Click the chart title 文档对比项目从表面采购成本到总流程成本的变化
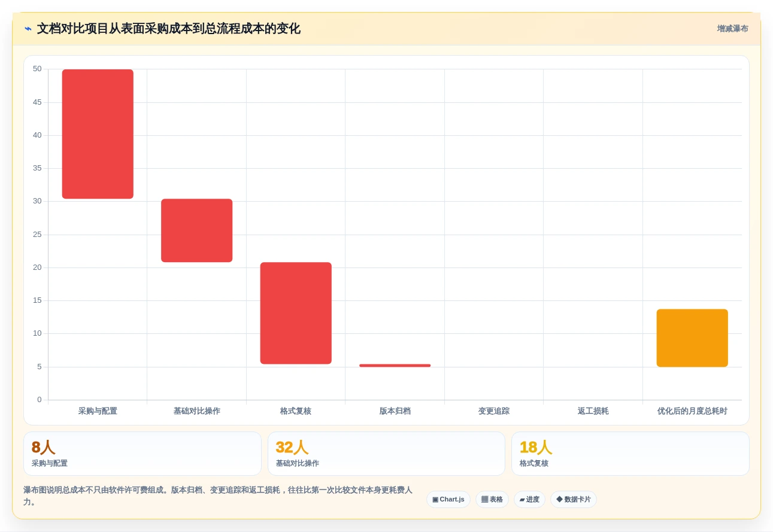 click(x=169, y=29)
